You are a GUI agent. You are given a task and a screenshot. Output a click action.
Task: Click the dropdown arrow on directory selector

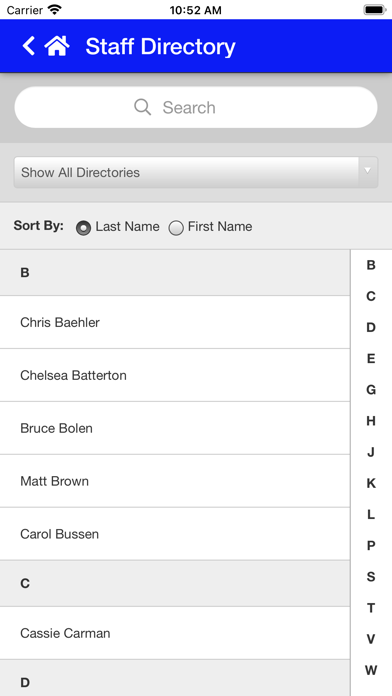pos(368,171)
